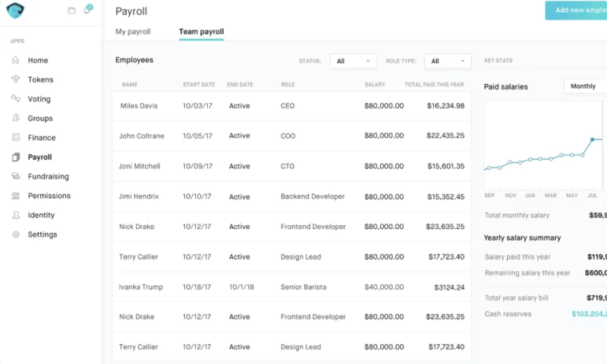Open the Monthly period dropdown
Viewport: 607px width, 364px height.
[x=585, y=86]
